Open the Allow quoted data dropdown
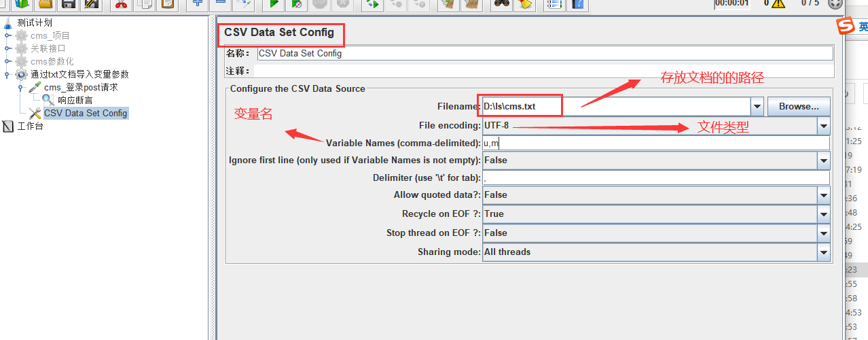 [823, 195]
